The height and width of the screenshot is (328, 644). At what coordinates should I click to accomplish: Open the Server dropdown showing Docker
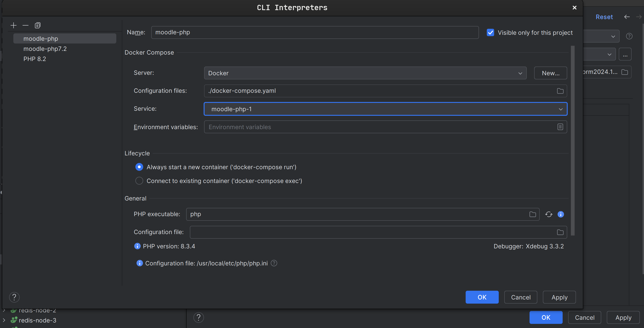tap(365, 73)
